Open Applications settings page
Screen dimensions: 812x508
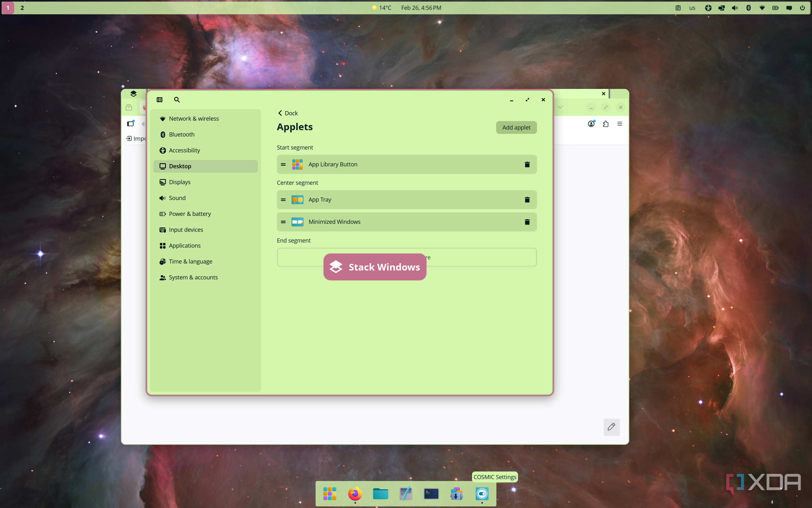[205, 246]
